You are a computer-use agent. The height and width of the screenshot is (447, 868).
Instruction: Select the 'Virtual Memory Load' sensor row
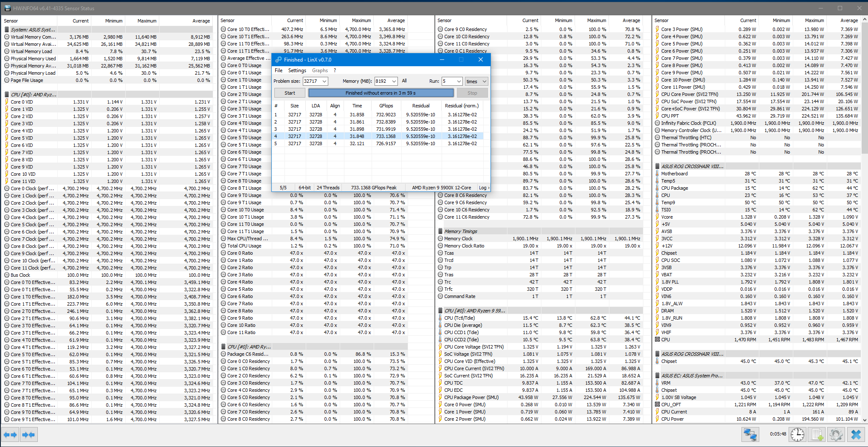click(x=107, y=51)
